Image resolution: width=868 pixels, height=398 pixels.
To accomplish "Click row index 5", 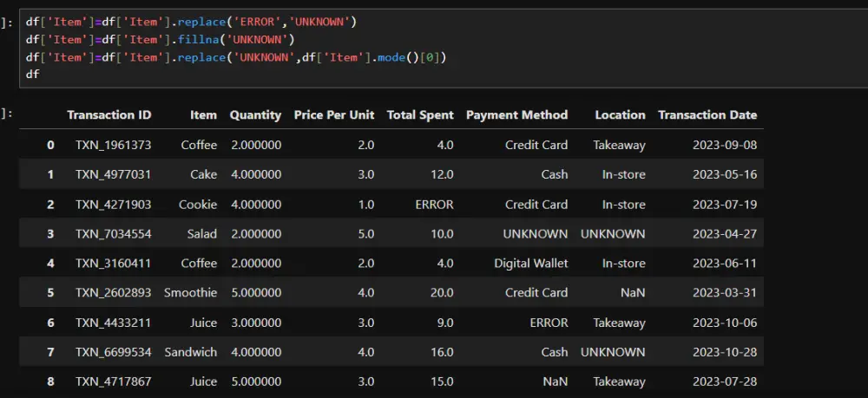I will (x=51, y=292).
